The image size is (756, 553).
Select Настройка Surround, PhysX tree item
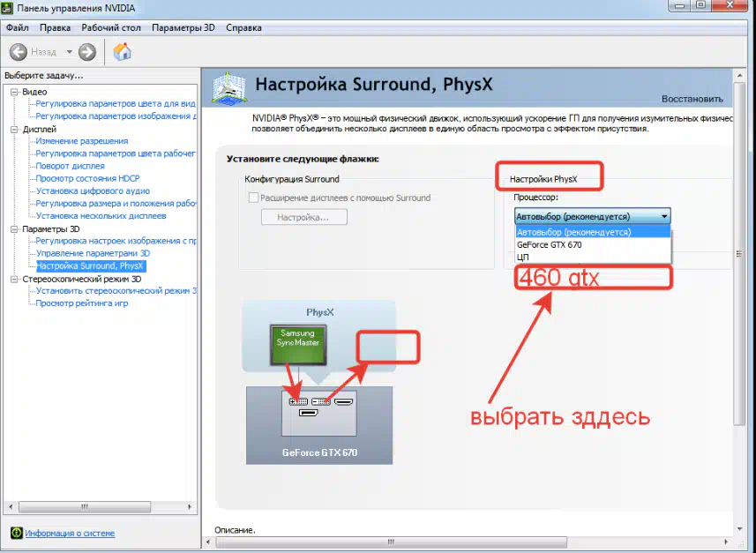click(x=90, y=266)
